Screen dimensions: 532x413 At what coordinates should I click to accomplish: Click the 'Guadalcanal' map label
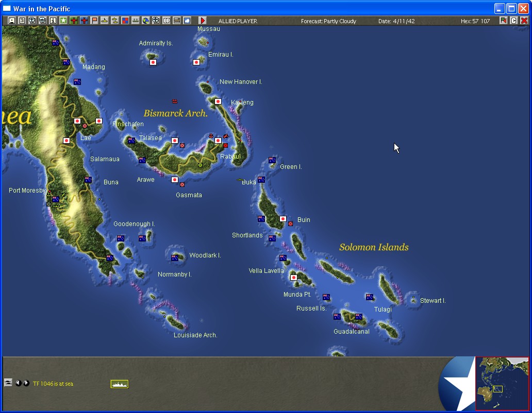click(352, 331)
